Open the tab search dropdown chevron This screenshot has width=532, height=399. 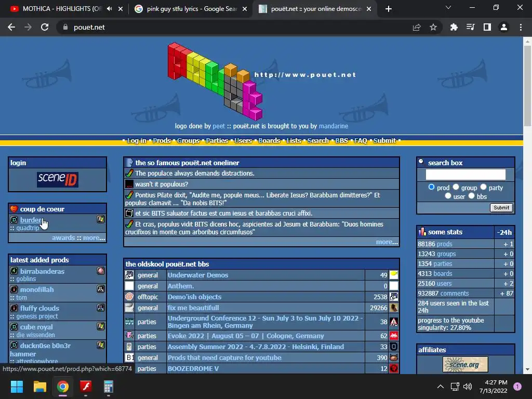(x=448, y=7)
